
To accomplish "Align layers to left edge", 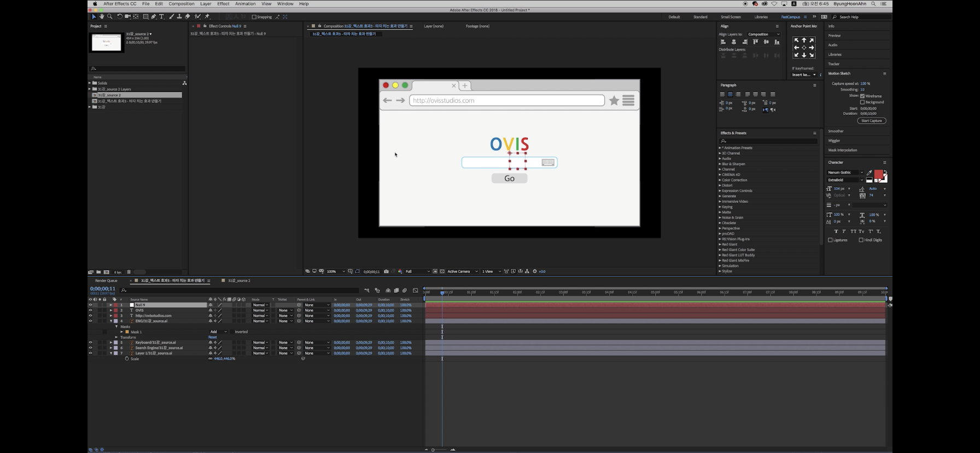I will (723, 42).
